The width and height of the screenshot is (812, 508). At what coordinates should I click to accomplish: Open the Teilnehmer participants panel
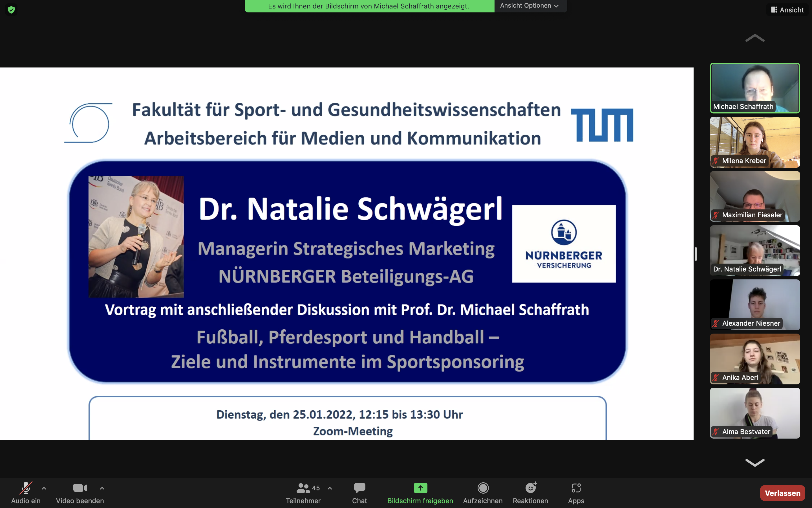pyautogui.click(x=303, y=493)
